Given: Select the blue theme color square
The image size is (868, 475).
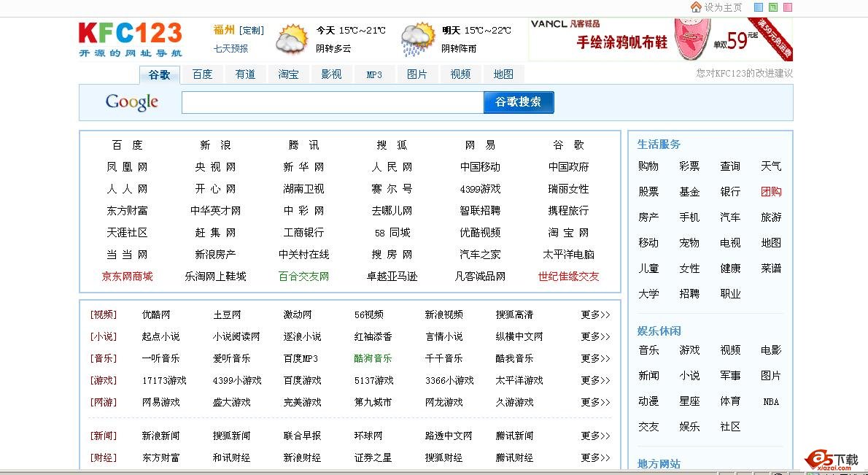Looking at the screenshot, I should pyautogui.click(x=759, y=8).
